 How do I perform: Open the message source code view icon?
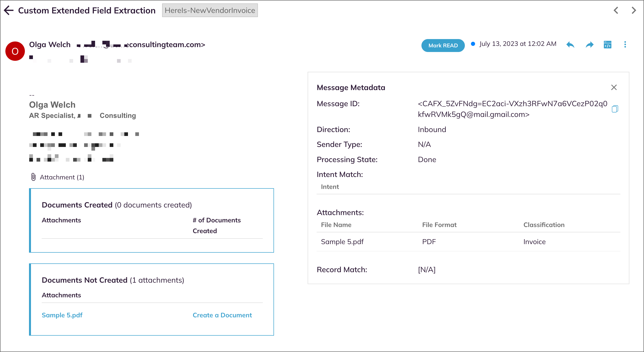(607, 45)
